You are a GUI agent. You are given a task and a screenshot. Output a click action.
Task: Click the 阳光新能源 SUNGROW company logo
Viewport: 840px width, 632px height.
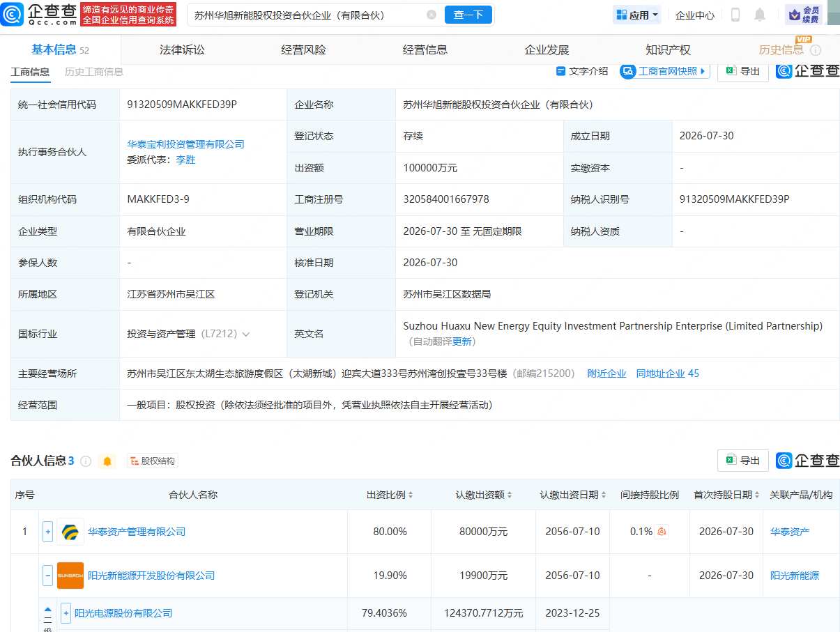coord(70,576)
